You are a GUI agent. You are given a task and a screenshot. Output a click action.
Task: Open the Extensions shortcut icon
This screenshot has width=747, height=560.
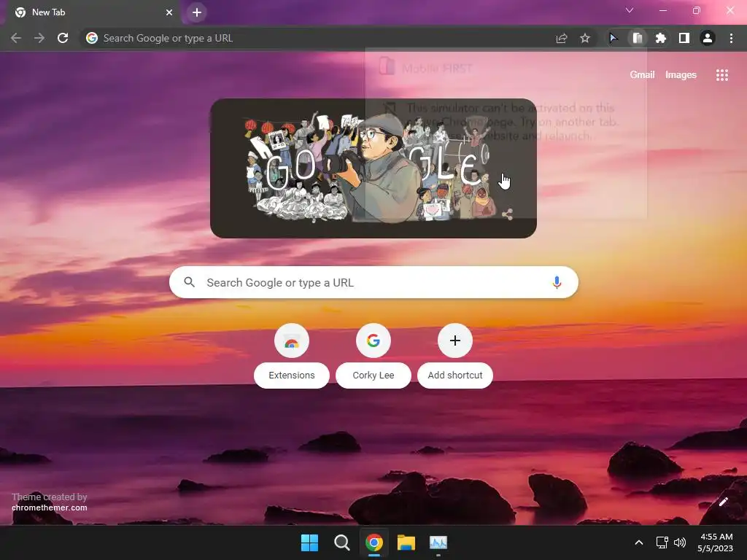click(x=292, y=341)
